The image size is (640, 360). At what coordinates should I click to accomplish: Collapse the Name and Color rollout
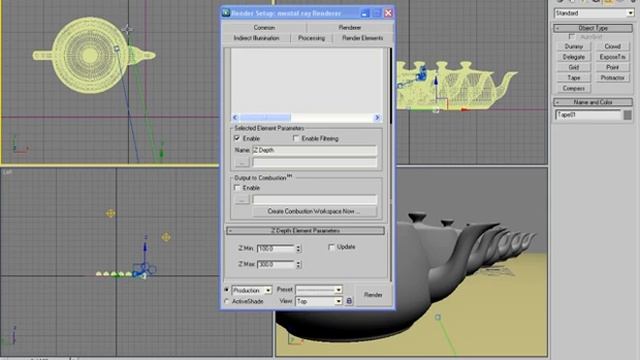tap(593, 102)
